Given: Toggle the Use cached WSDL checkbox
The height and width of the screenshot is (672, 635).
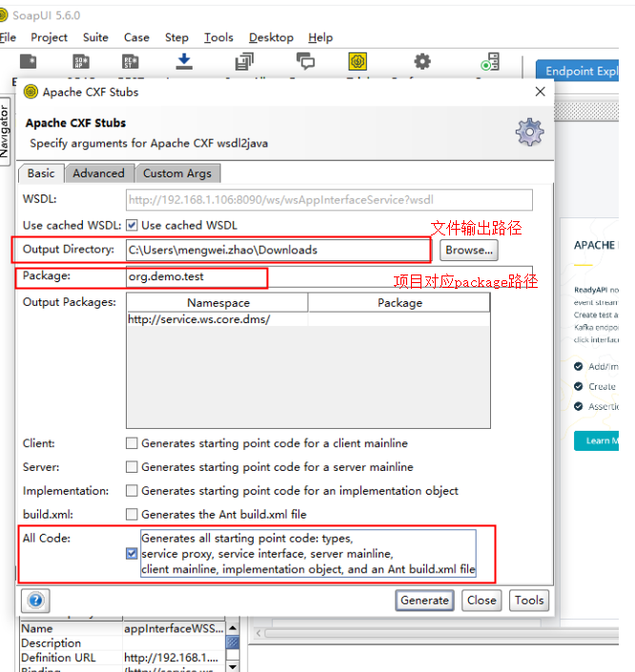Looking at the screenshot, I should pos(132,225).
